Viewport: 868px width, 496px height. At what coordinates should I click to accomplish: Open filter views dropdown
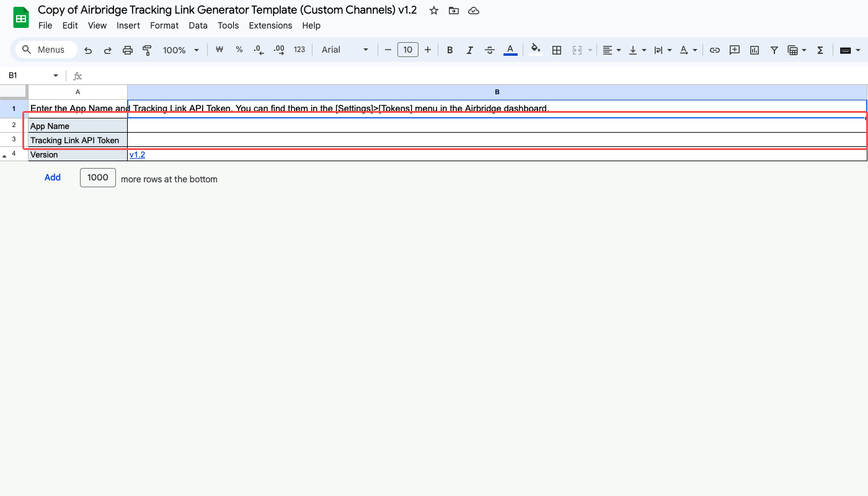(x=797, y=50)
